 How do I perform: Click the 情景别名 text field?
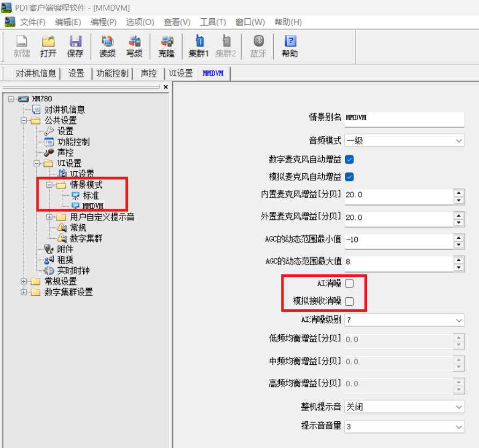tap(404, 118)
